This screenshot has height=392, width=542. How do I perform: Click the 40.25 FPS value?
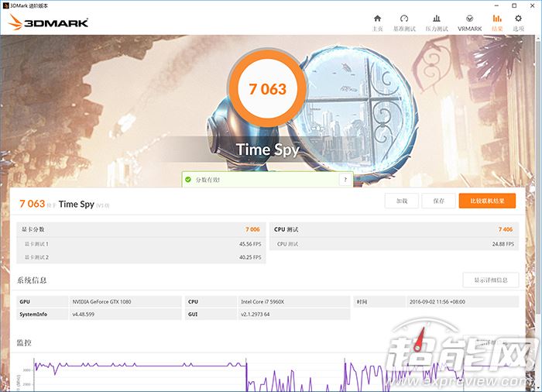[250, 257]
